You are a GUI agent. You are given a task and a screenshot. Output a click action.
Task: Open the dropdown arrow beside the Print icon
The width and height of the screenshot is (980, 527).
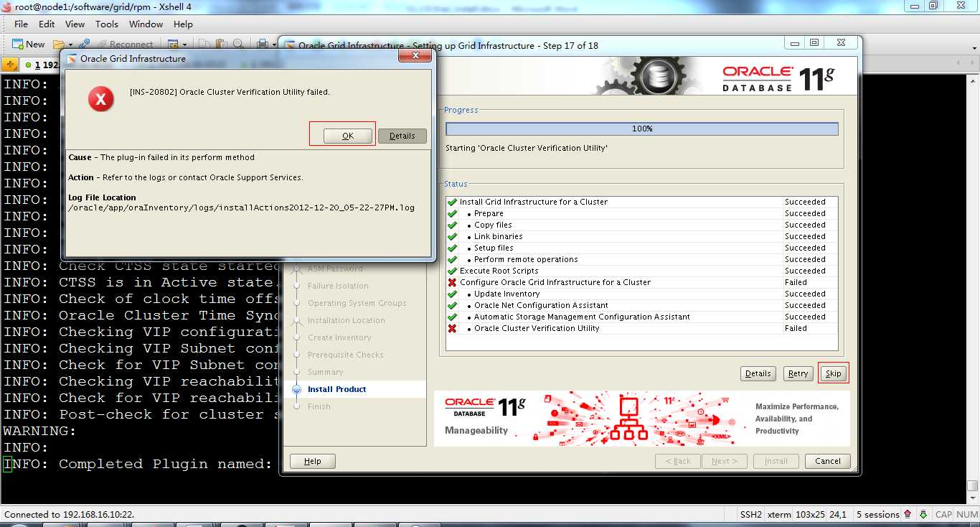[273, 45]
